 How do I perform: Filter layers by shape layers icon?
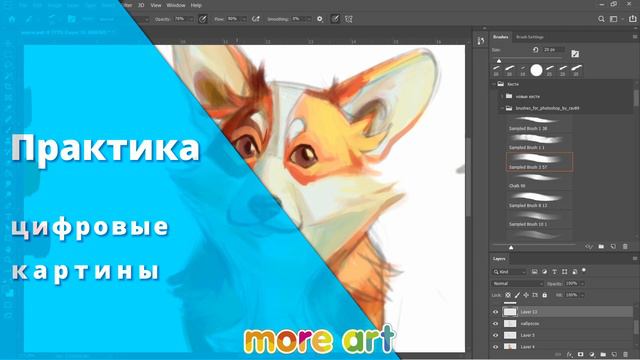tap(564, 272)
